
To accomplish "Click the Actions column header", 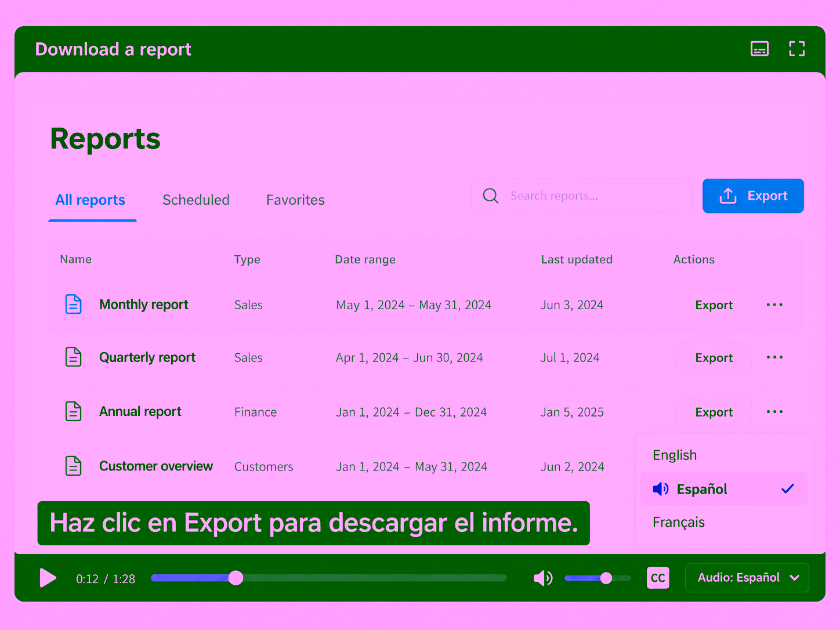I will [694, 259].
